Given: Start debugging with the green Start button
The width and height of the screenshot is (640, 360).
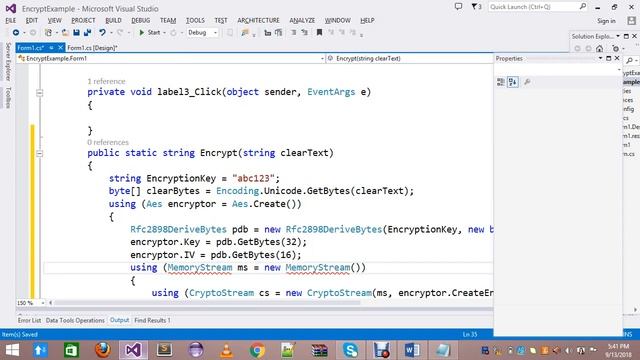Looking at the screenshot, I should [x=149, y=33].
